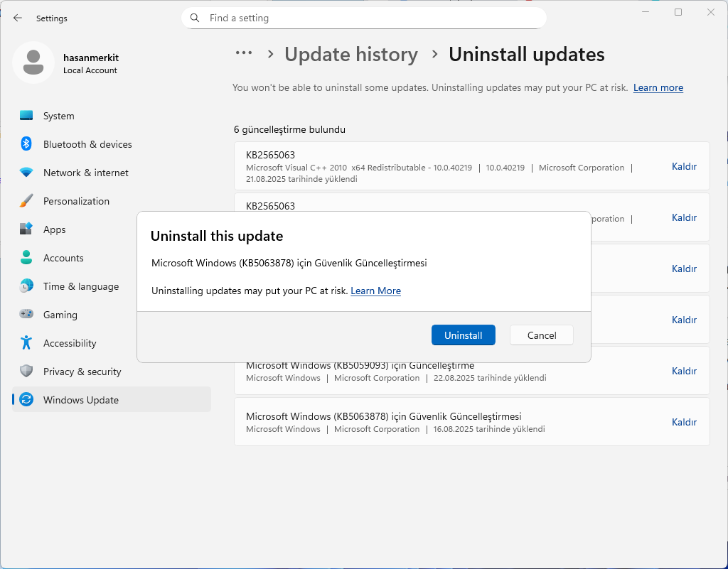Click the Gaming controller icon
Screen dimensions: 728x569
(26, 314)
